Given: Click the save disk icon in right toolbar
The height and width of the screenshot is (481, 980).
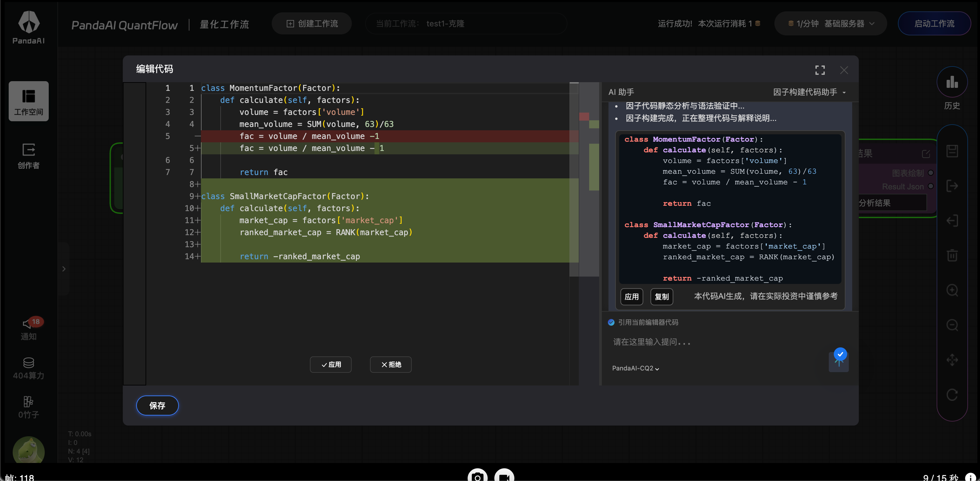Looking at the screenshot, I should 952,151.
